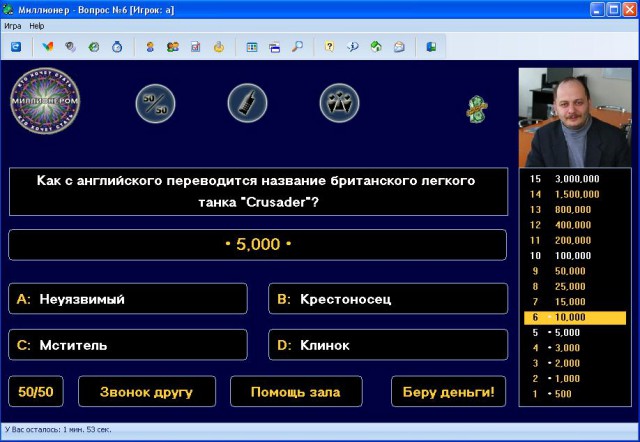The width and height of the screenshot is (640, 442).
Task: Click the green globe toolbar icon
Action: click(94, 47)
